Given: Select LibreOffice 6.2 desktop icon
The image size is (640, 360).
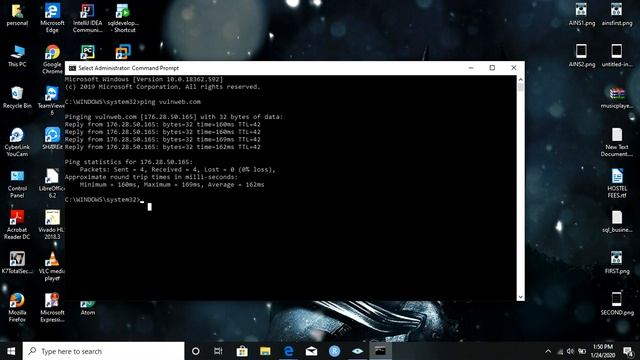Looking at the screenshot, I should 52,183.
